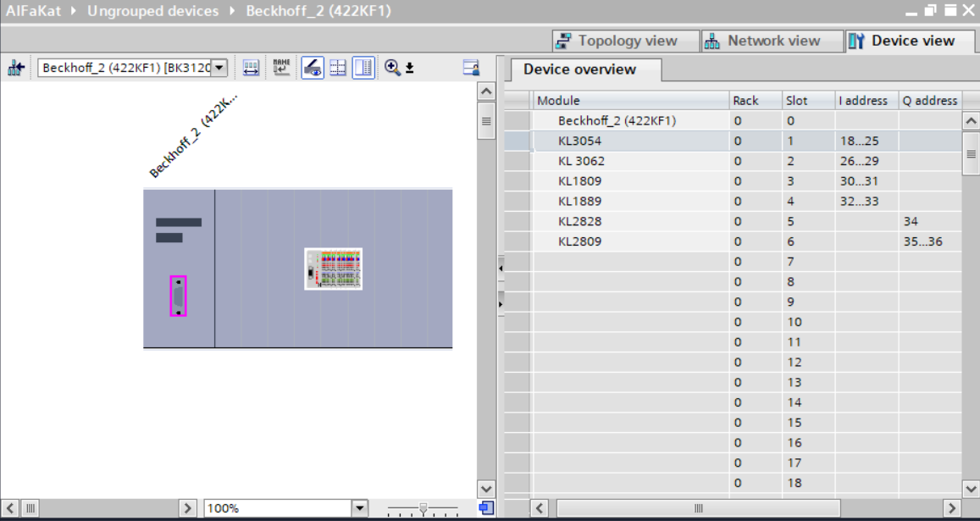
Task: Click the rotated Beckhoff_2 device label
Action: pyautogui.click(x=194, y=136)
